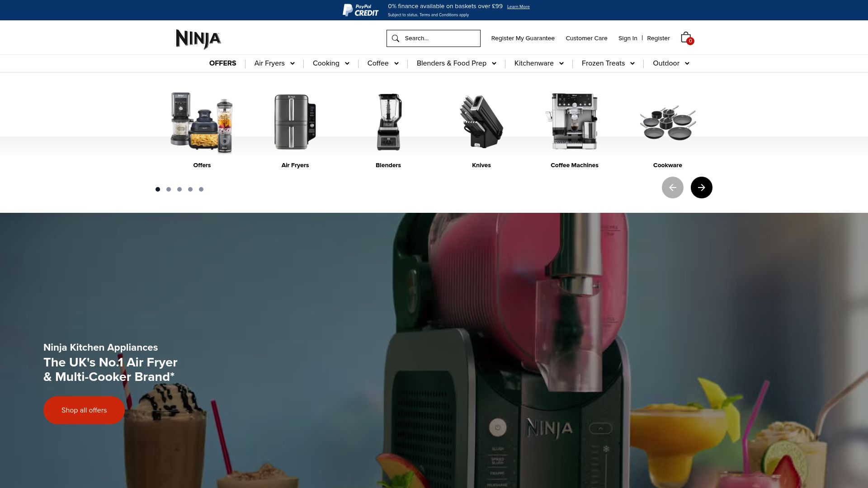Click Learn More finance link
The height and width of the screenshot is (488, 868).
tap(518, 7)
